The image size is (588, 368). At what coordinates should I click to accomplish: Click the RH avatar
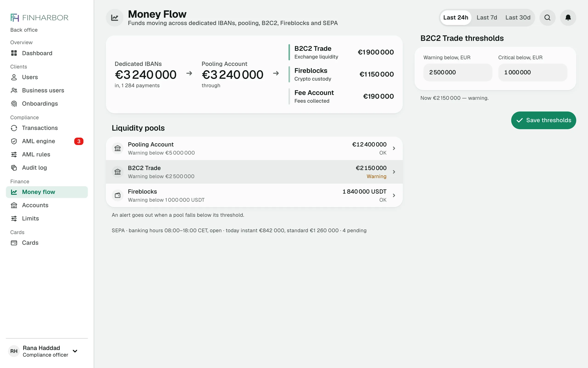pos(14,351)
